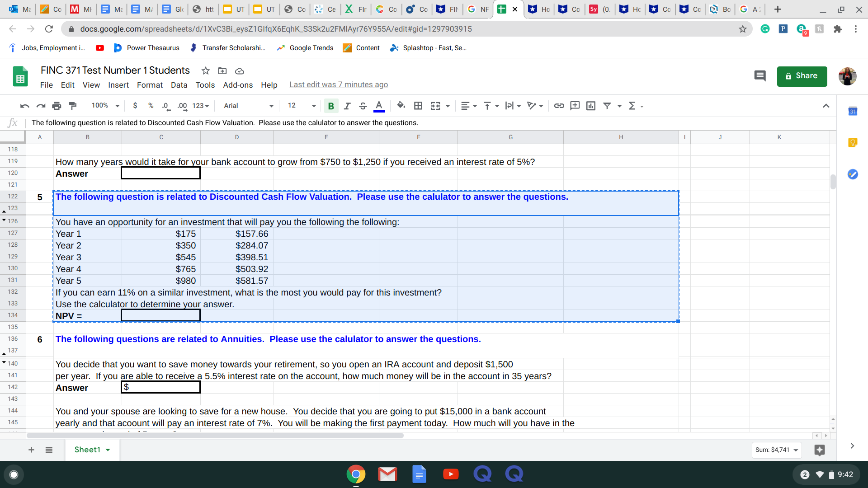The height and width of the screenshot is (488, 868).
Task: Expand hidden rows above row 126
Action: click(x=4, y=220)
